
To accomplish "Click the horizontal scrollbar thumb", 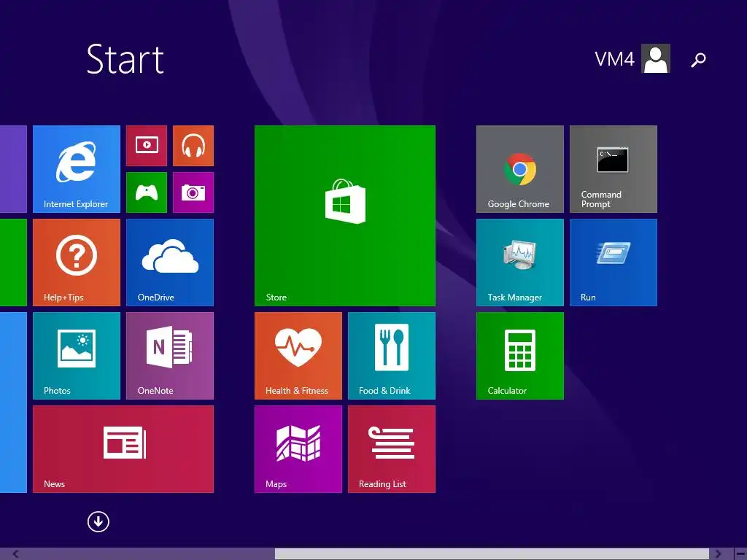I will pos(492,554).
